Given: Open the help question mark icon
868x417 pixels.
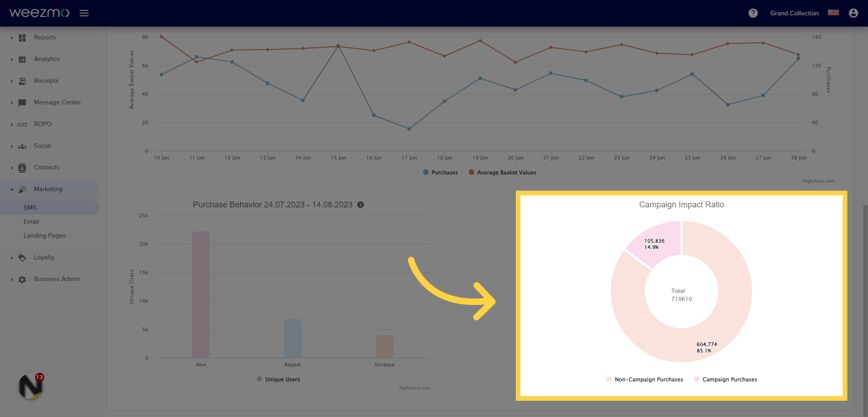Looking at the screenshot, I should [753, 13].
